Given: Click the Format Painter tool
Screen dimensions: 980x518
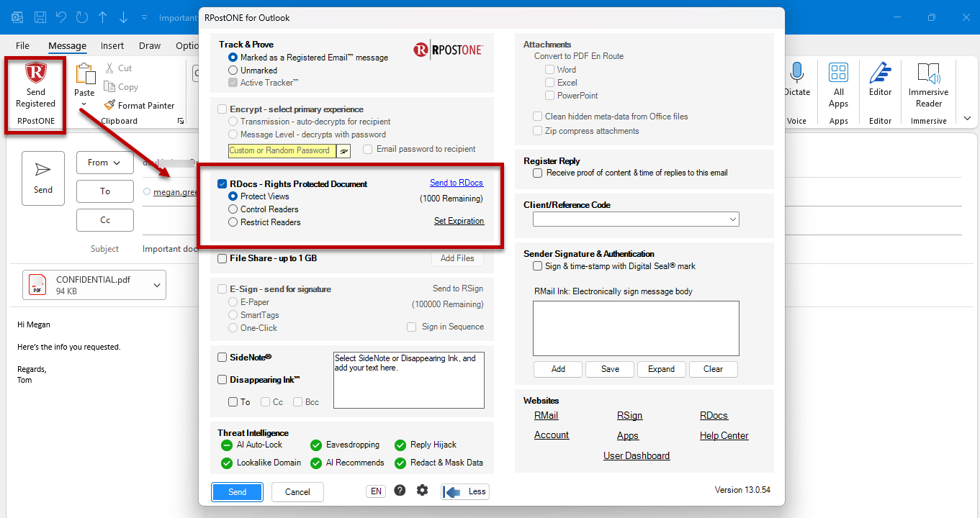Looking at the screenshot, I should (140, 105).
